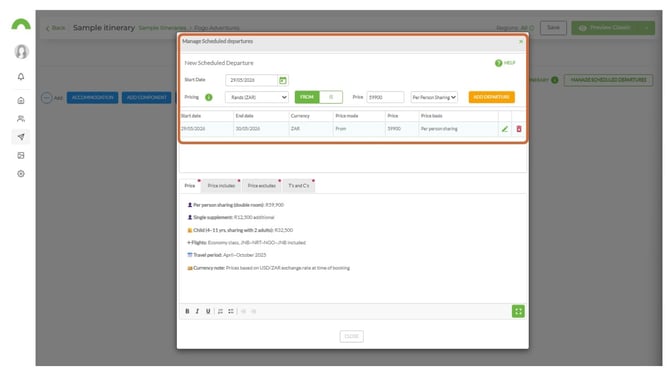Click the Currency column header
The image size is (670, 383).
[300, 116]
